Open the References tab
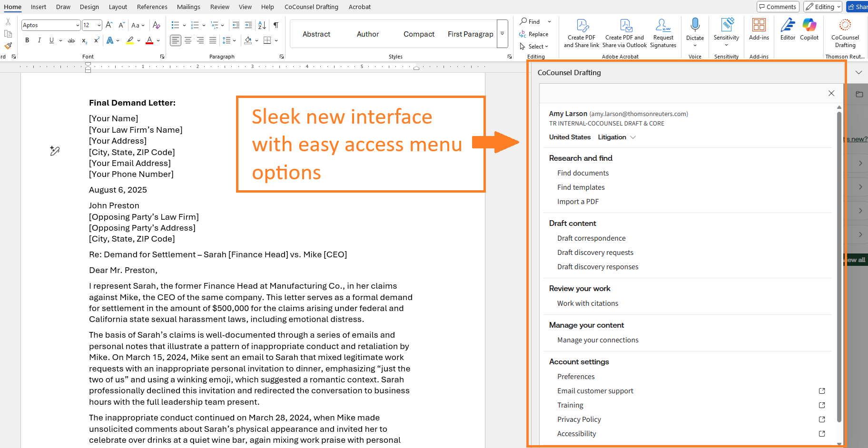The height and width of the screenshot is (448, 868). pos(152,7)
